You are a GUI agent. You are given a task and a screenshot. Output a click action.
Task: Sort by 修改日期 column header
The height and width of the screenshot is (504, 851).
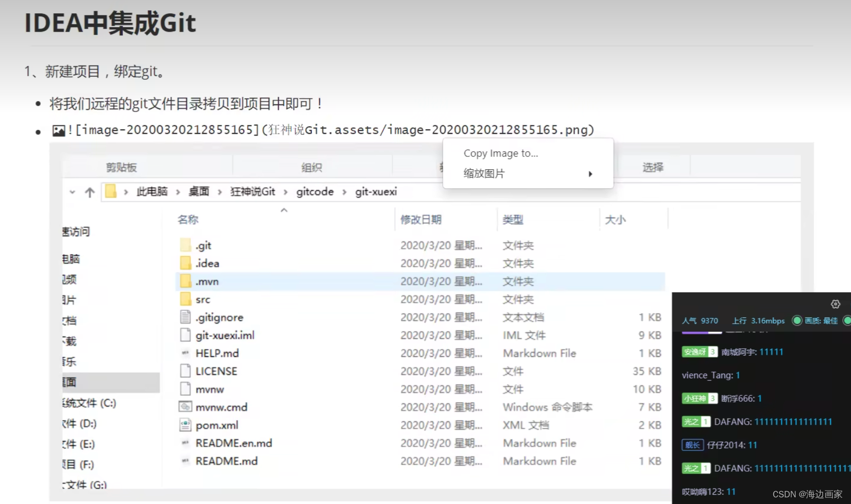[421, 220]
